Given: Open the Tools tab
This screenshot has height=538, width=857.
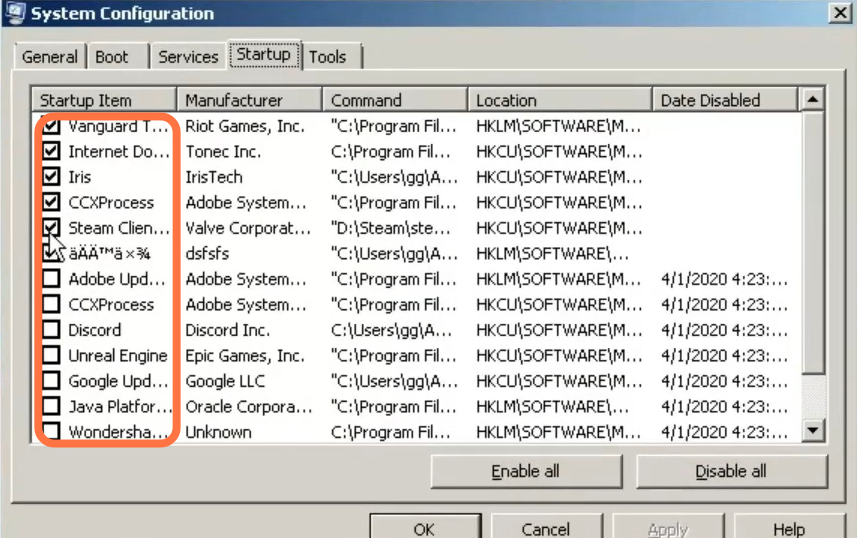Looking at the screenshot, I should [332, 56].
